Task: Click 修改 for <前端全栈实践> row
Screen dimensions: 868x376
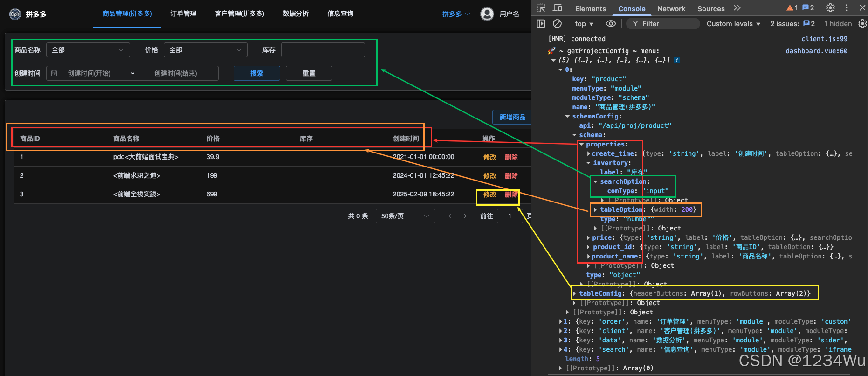Action: point(490,195)
